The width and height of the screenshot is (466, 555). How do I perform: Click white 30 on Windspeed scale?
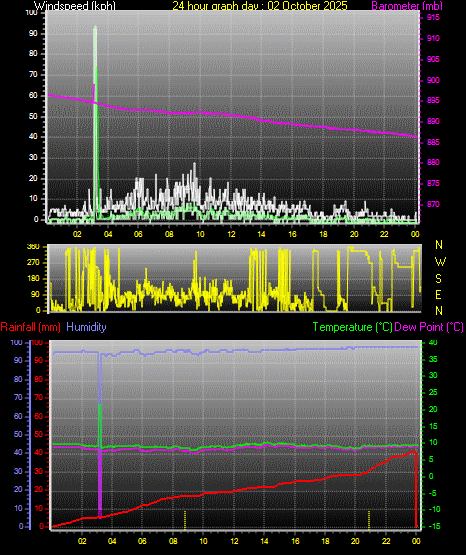click(33, 157)
